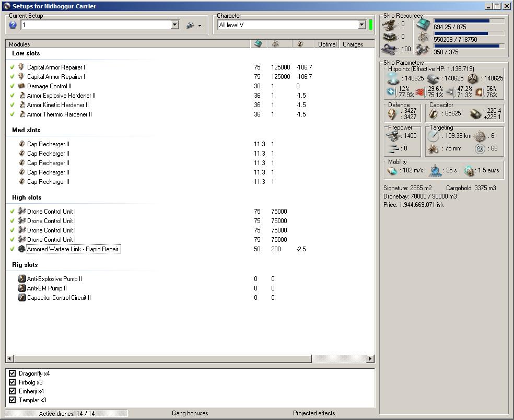
Task: Open the Character dropdown arrow
Action: click(x=361, y=25)
